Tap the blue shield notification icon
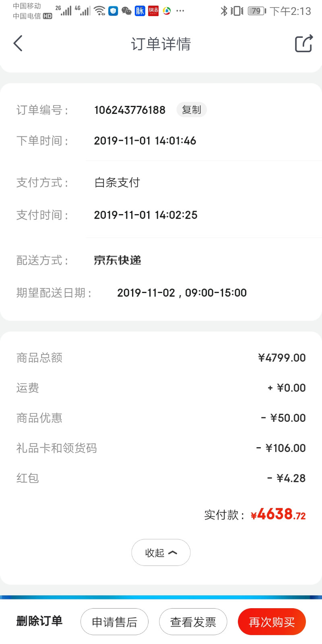The width and height of the screenshot is (322, 644). [x=114, y=11]
